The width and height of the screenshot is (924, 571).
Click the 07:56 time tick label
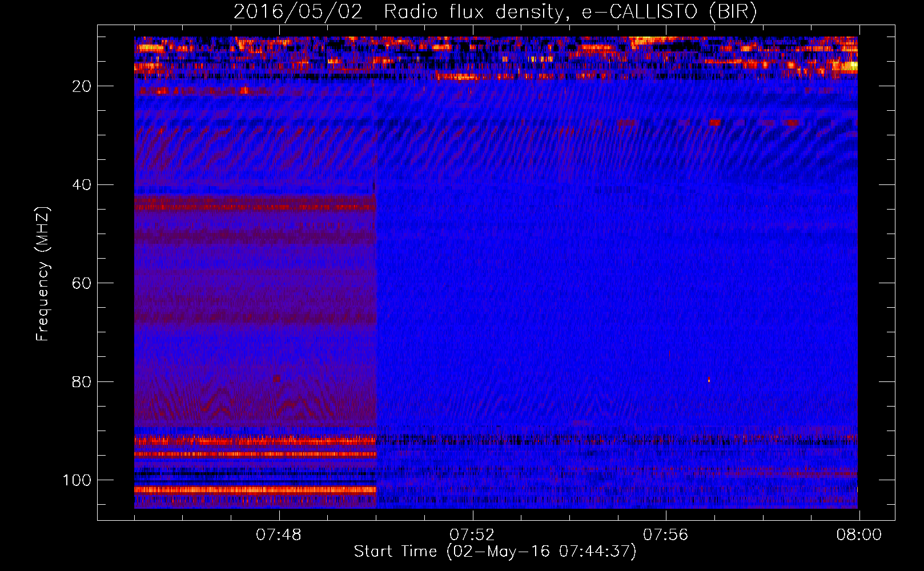666,535
